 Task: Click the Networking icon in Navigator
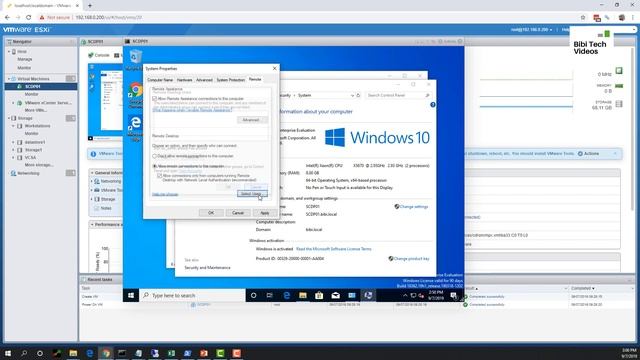[13, 173]
